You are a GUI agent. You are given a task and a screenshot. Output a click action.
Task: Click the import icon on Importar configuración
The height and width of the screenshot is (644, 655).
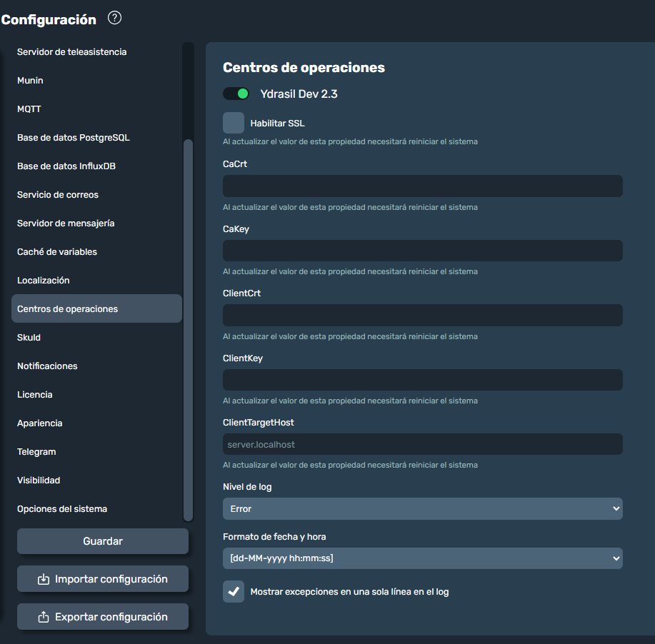click(x=44, y=579)
